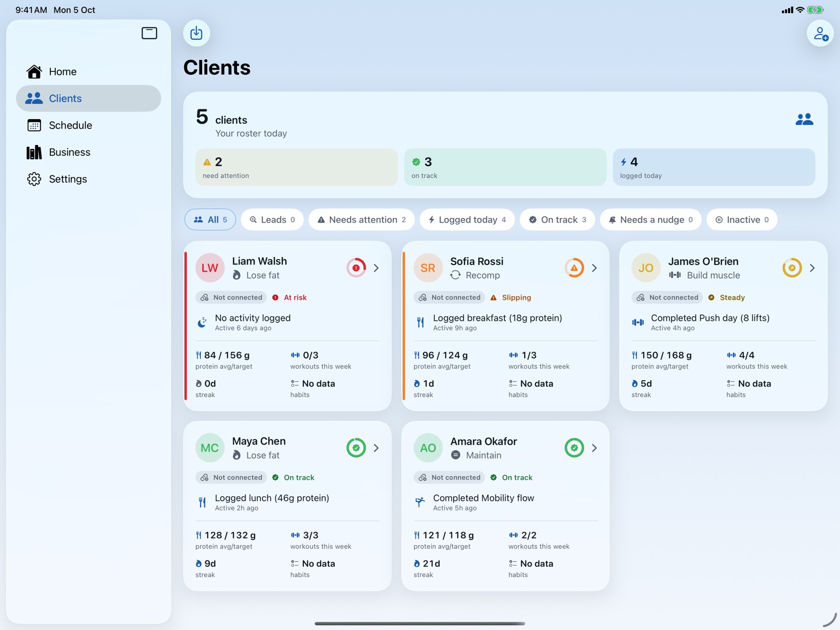Click the icon beside Completed Mobility flow
840x630 pixels.
pos(420,502)
